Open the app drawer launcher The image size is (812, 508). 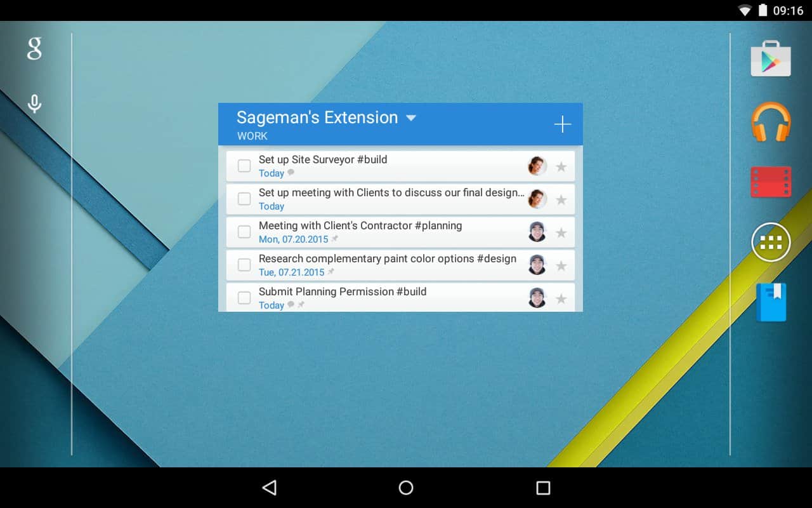pos(771,242)
